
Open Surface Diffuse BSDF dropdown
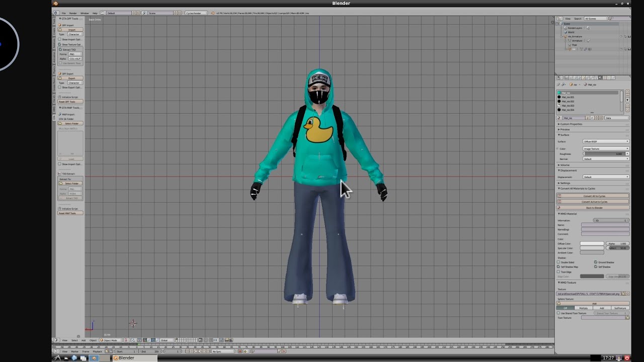pyautogui.click(x=606, y=141)
